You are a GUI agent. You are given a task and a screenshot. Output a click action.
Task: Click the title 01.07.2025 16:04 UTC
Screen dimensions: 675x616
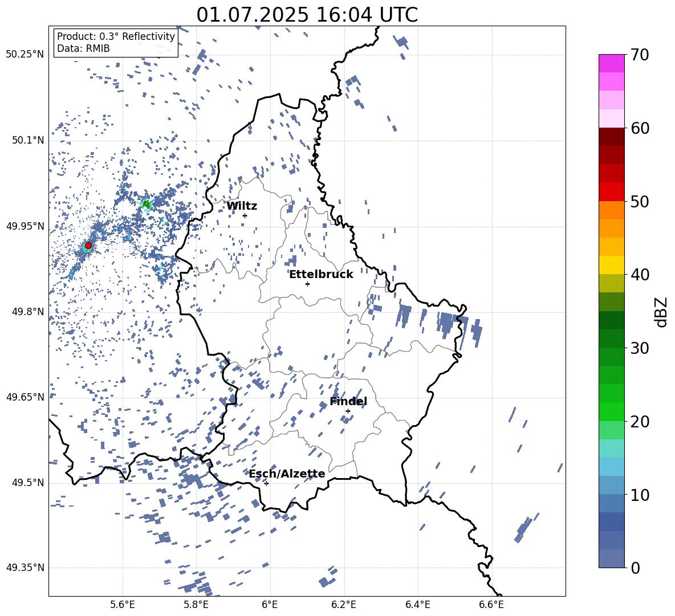tap(307, 15)
